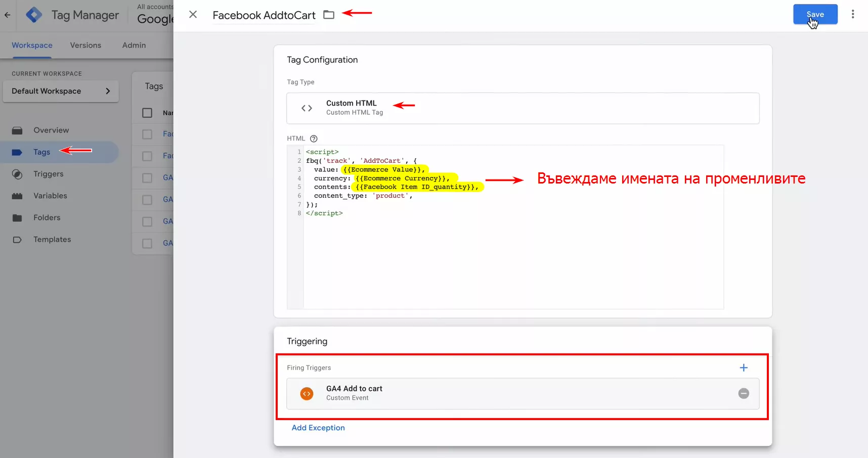Click the Templates sidebar icon

(x=17, y=240)
